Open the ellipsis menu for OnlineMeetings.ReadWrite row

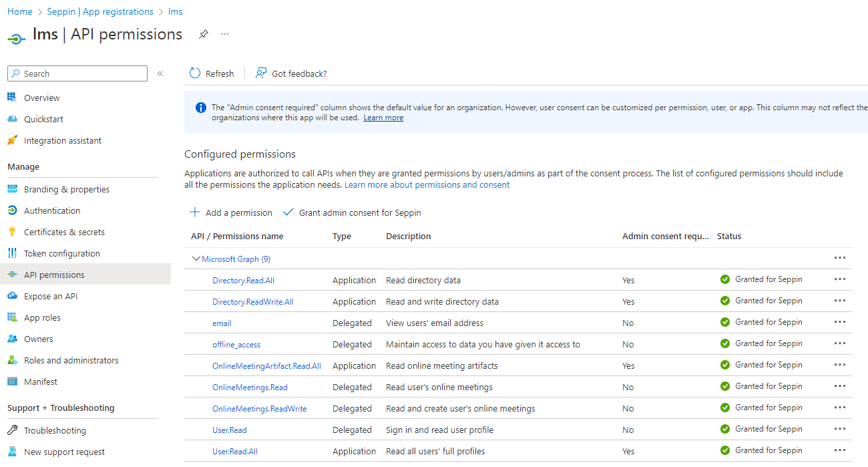point(840,408)
